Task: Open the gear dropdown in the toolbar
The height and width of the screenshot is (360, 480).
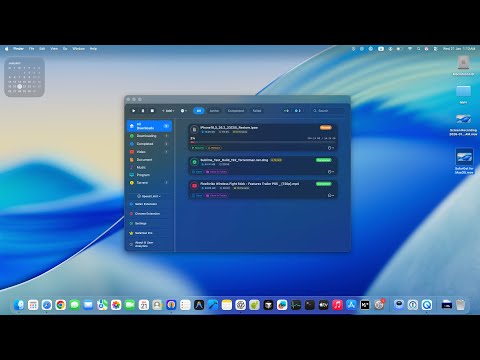Action: click(184, 111)
